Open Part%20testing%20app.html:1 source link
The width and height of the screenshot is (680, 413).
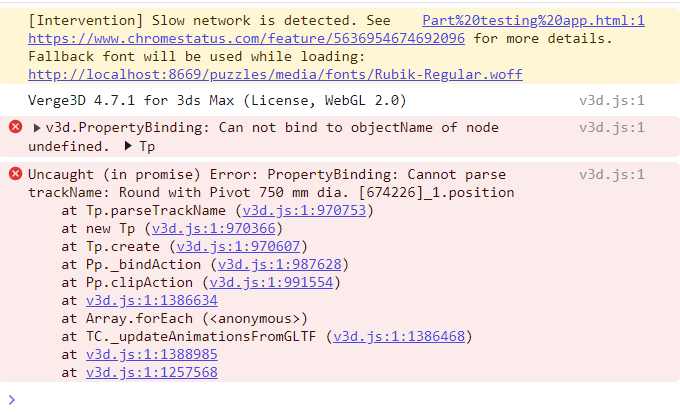(x=533, y=20)
